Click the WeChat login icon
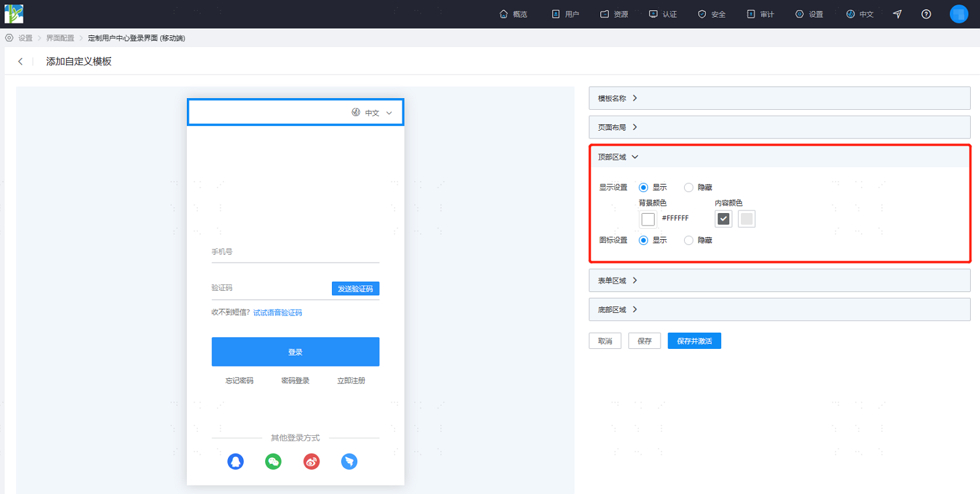Image resolution: width=980 pixels, height=494 pixels. click(273, 461)
